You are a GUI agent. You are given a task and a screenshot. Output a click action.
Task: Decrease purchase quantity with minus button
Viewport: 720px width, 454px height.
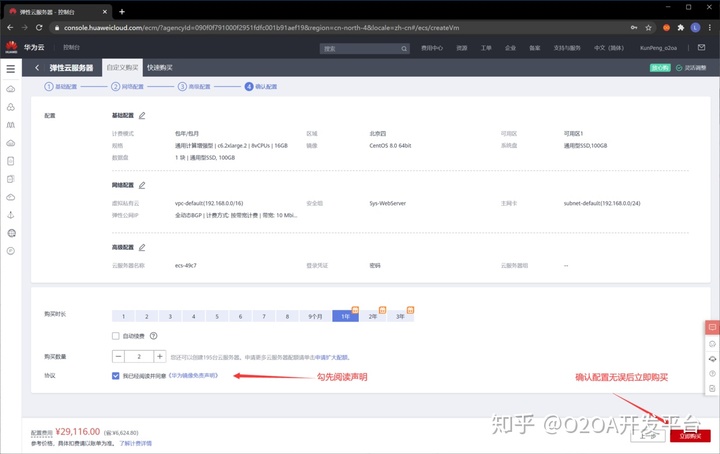pos(118,356)
